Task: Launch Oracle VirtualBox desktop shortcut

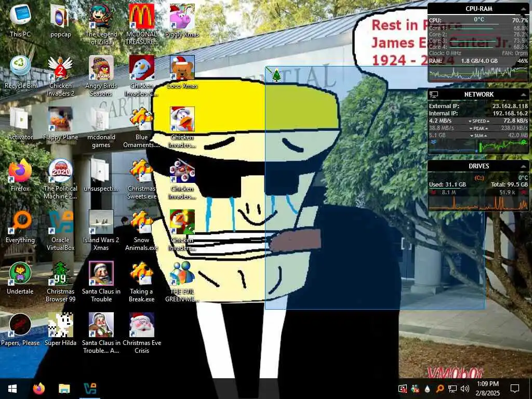Action: click(x=60, y=230)
